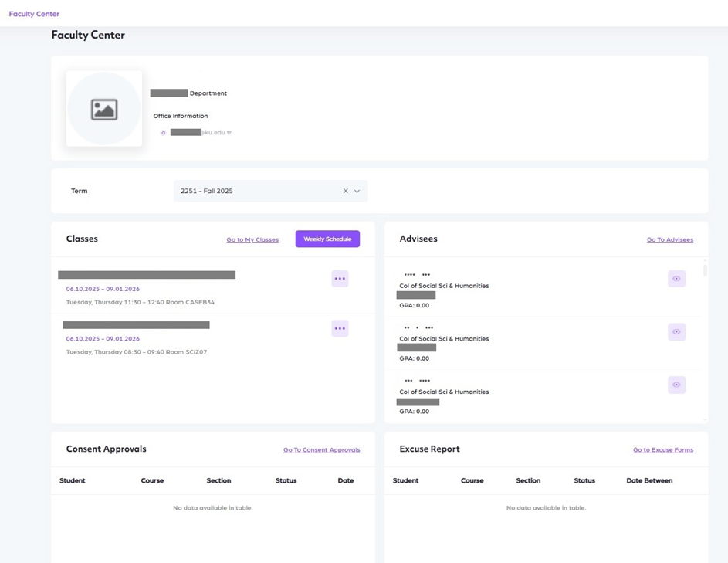Open Weekly Schedule
The image size is (728, 563).
pos(327,239)
